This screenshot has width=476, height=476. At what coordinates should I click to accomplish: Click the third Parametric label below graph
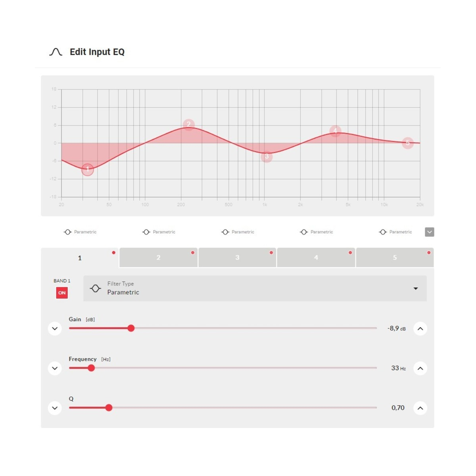pos(243,232)
